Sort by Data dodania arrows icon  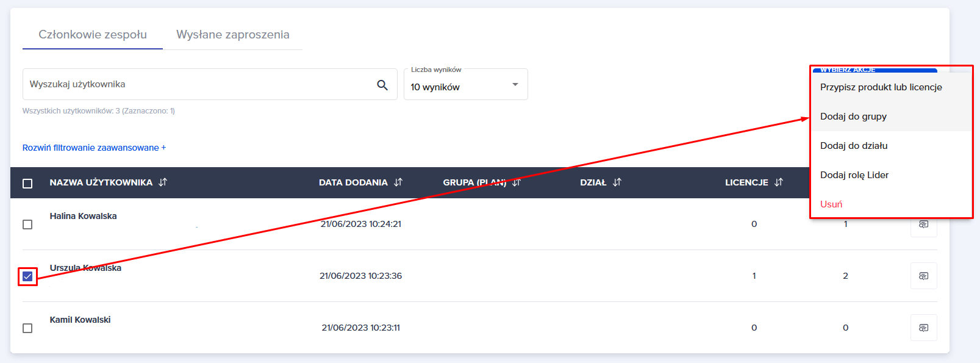tap(398, 182)
